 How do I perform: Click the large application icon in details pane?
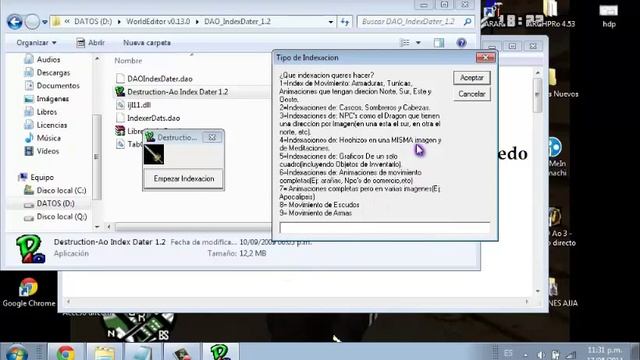[x=30, y=249]
